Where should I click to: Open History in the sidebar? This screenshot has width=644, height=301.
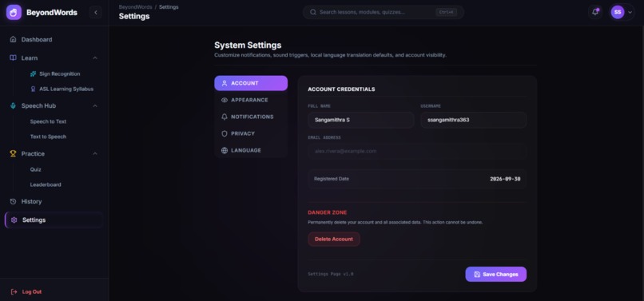tap(54, 202)
